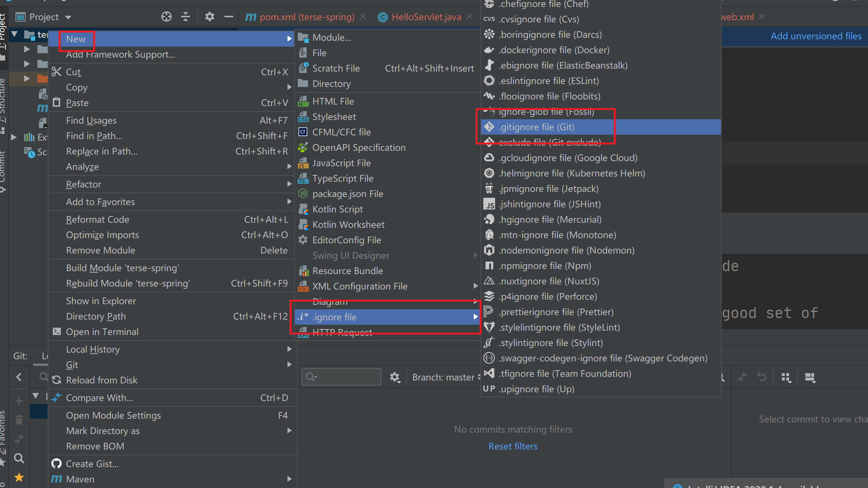Click the yellow Favorites star icon

click(19, 477)
